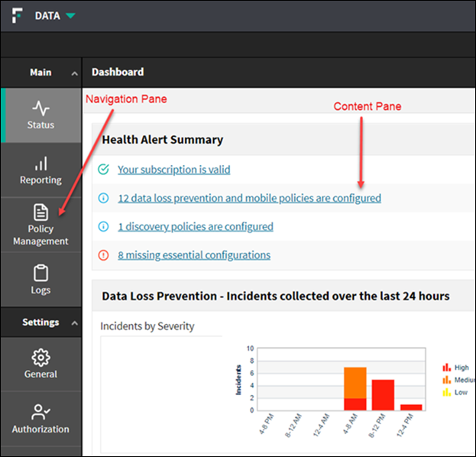Click '1 discovery policies are configured' link
This screenshot has height=457, width=476.
[195, 226]
